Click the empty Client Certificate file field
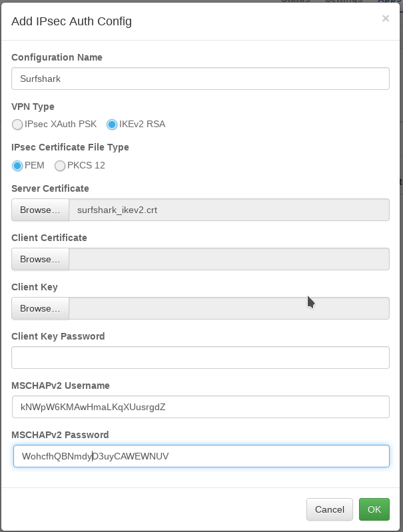403x532 pixels. pyautogui.click(x=228, y=259)
